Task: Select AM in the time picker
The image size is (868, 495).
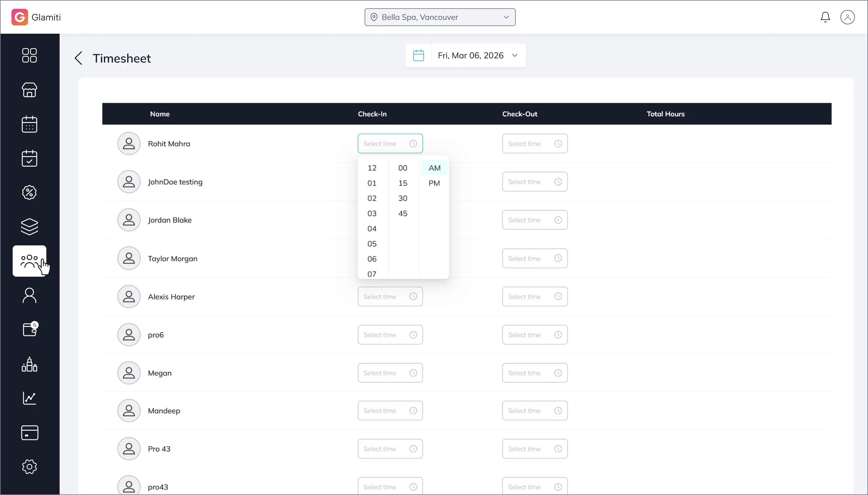Action: [x=434, y=168]
